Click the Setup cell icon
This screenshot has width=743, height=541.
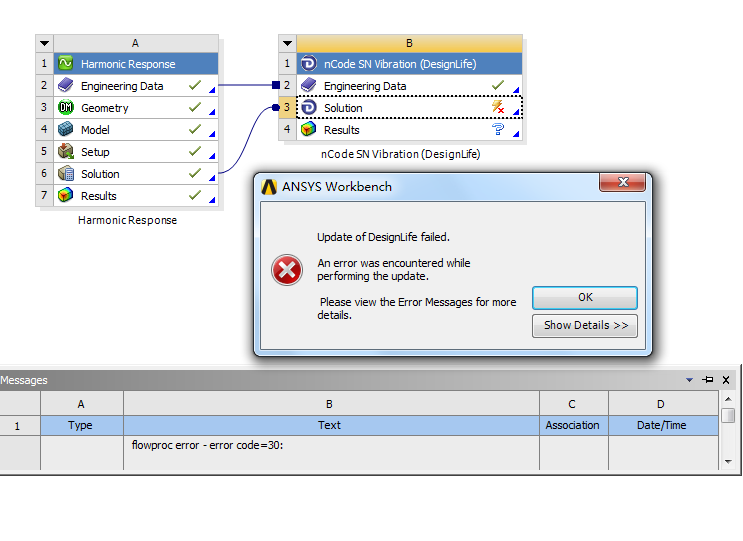(65, 152)
